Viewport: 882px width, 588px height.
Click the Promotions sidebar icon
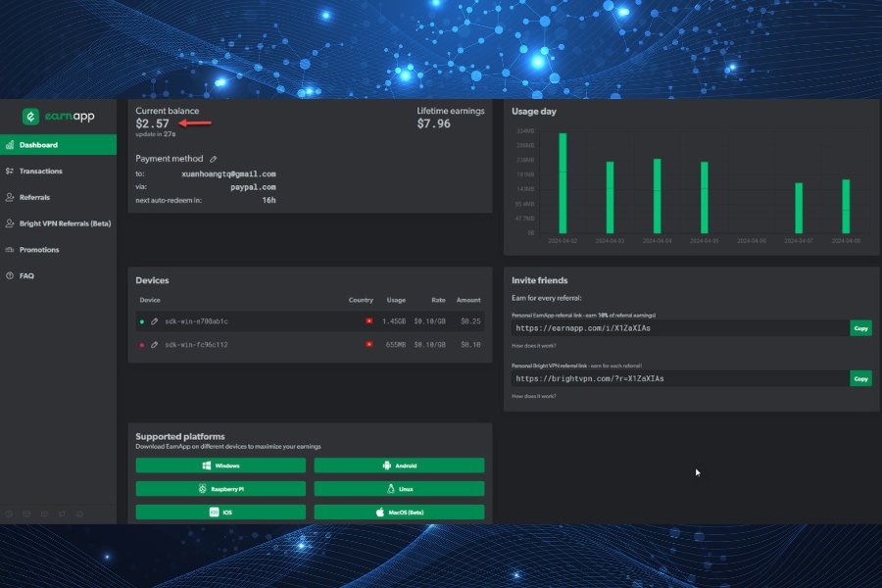10,250
